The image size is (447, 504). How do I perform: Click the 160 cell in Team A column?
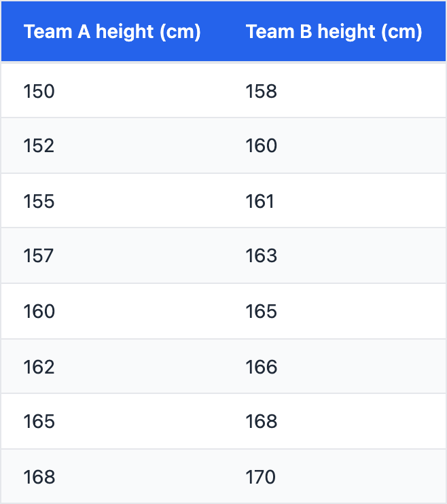point(39,312)
